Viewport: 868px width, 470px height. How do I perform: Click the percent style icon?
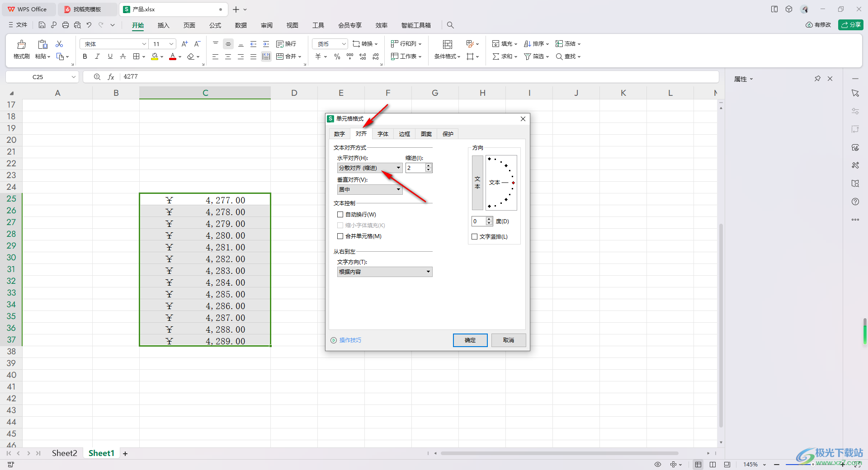point(337,56)
